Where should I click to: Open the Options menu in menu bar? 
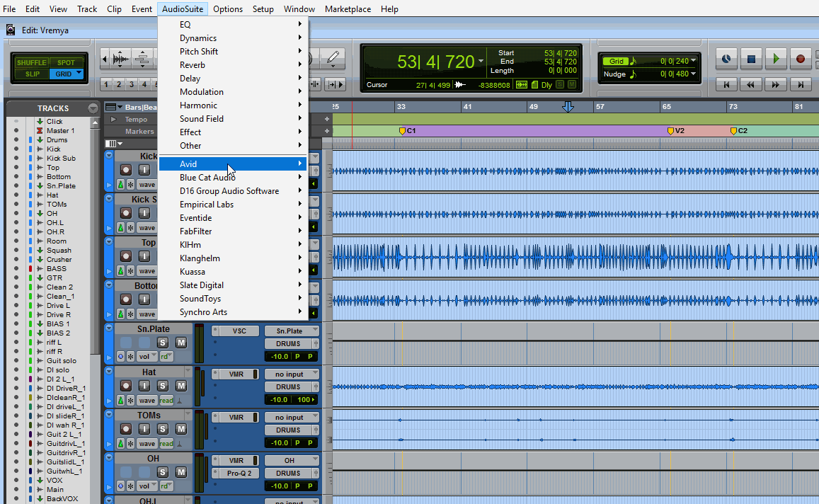point(227,9)
